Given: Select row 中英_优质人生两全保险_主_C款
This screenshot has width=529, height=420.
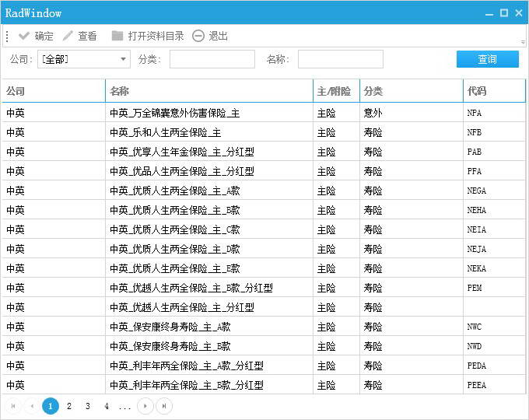Looking at the screenshot, I should 264,229.
